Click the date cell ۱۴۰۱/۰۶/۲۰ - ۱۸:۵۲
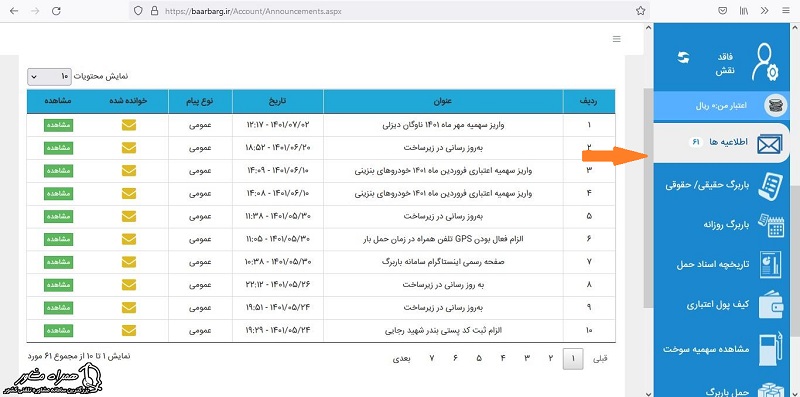 click(x=278, y=147)
